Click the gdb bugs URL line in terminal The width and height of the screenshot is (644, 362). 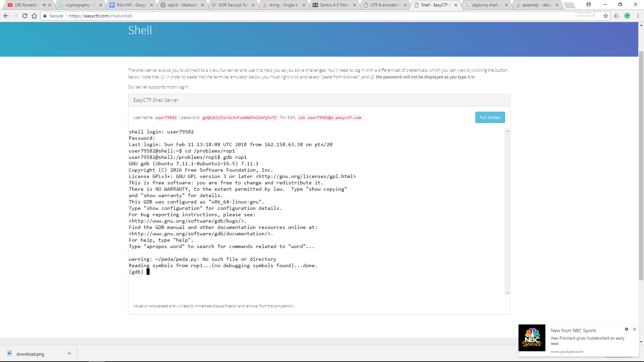pyautogui.click(x=187, y=221)
